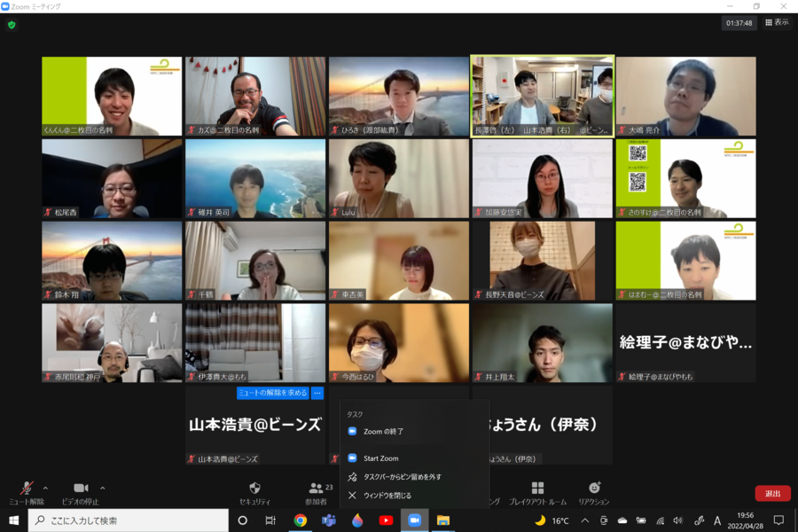
Task: Click the red leave meeting button
Action: point(772,493)
